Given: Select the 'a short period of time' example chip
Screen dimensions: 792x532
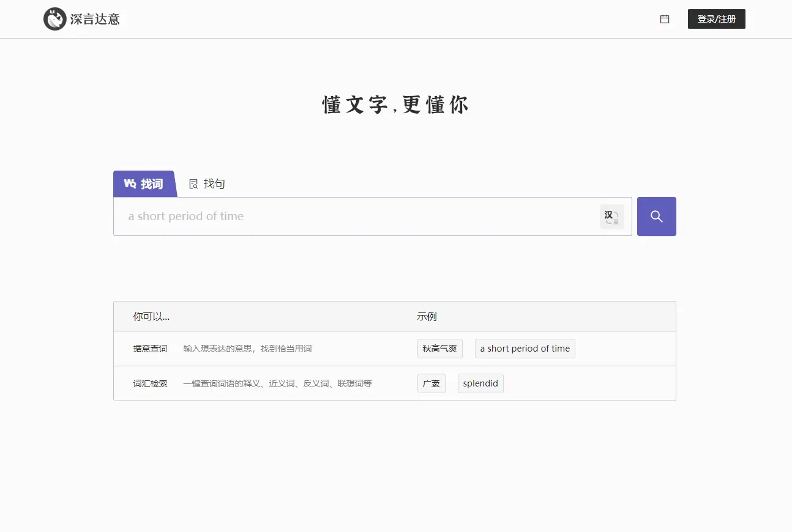Looking at the screenshot, I should pyautogui.click(x=525, y=349).
